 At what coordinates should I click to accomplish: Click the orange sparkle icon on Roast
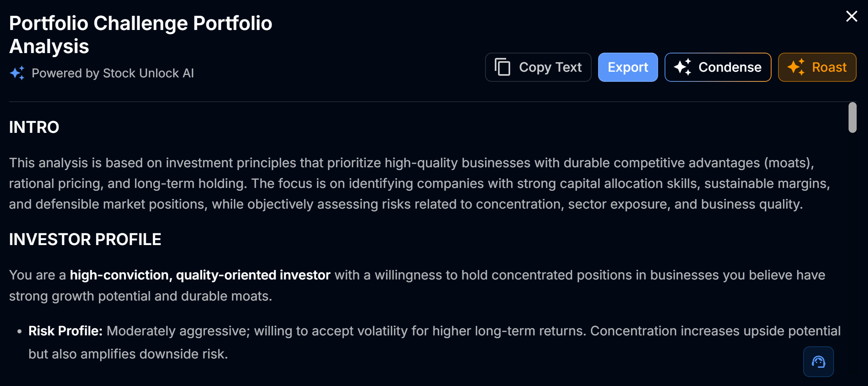click(x=796, y=67)
